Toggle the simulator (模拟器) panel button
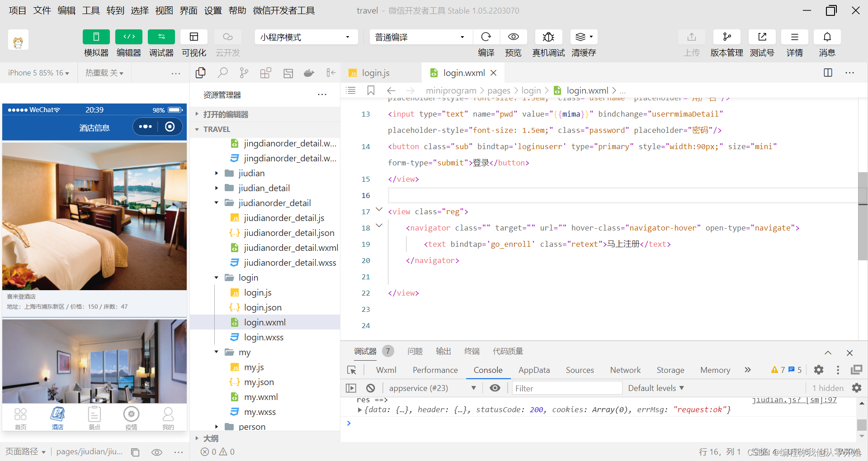 pos(96,37)
